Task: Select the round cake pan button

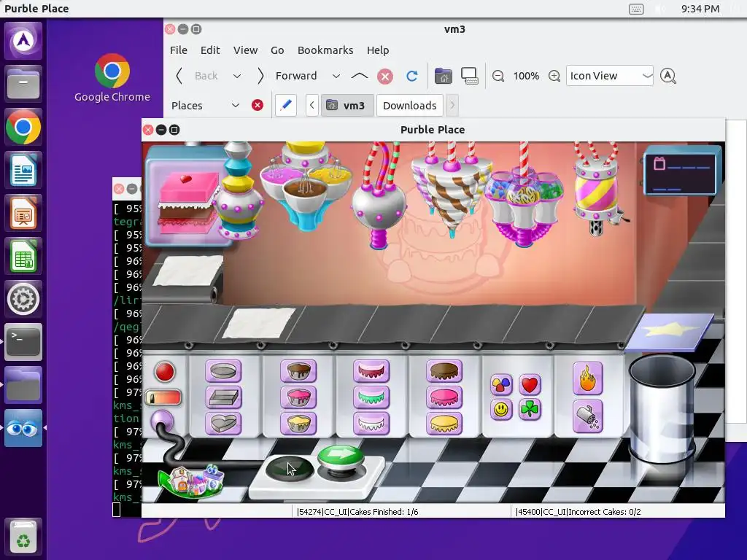Action: (223, 371)
